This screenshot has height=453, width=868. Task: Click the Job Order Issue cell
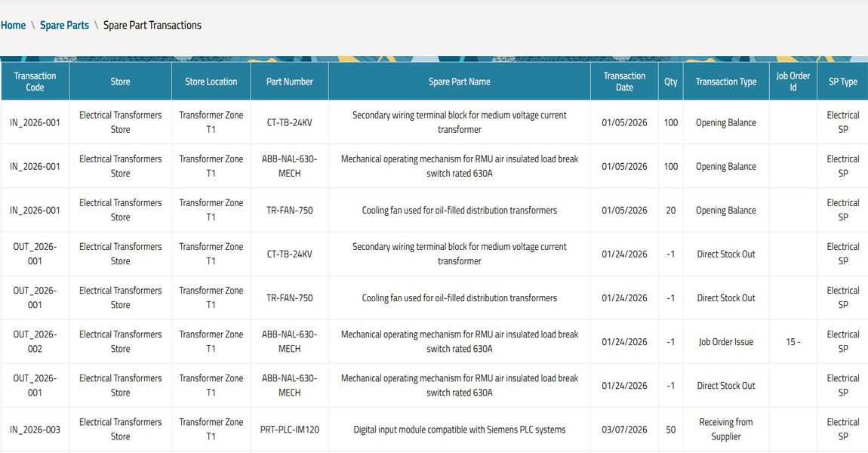tap(725, 342)
